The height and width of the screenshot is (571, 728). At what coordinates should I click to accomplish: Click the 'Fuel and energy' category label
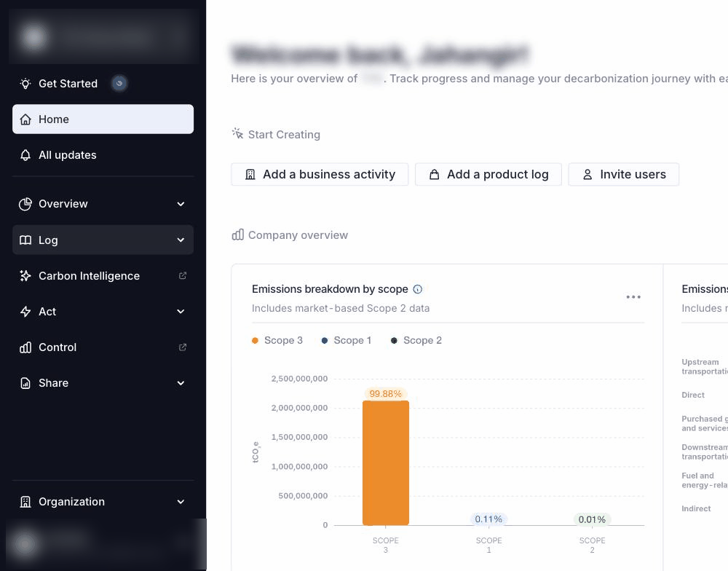pyautogui.click(x=704, y=481)
